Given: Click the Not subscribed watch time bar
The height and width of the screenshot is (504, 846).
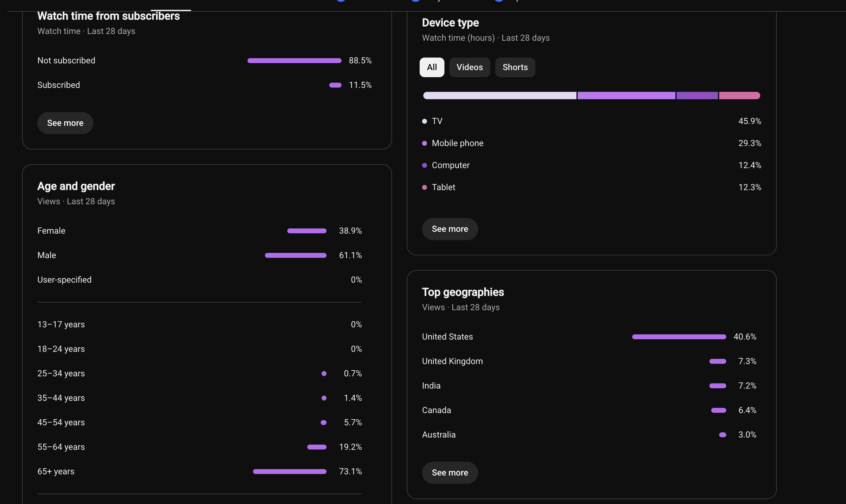Looking at the screenshot, I should (x=294, y=61).
